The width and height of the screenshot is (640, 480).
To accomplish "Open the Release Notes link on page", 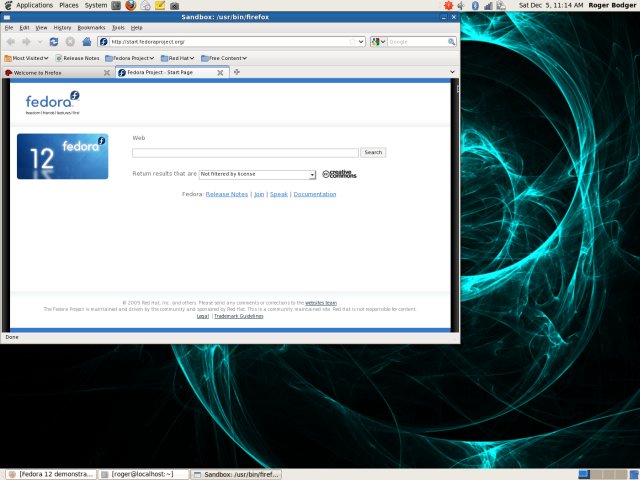I will pyautogui.click(x=226, y=194).
